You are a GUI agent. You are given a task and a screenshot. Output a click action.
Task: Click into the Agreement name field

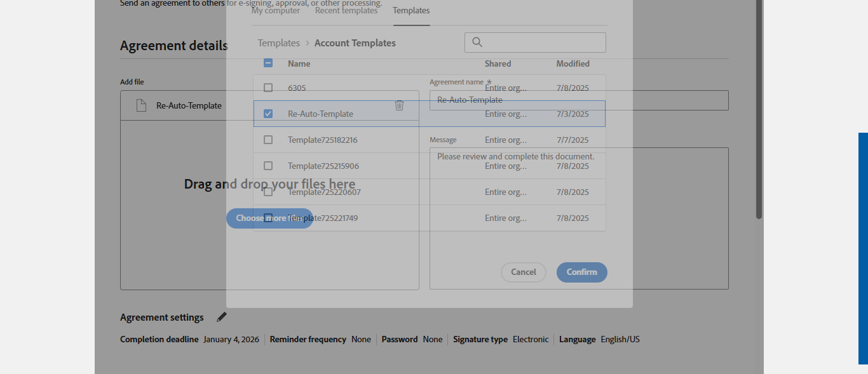coord(579,100)
